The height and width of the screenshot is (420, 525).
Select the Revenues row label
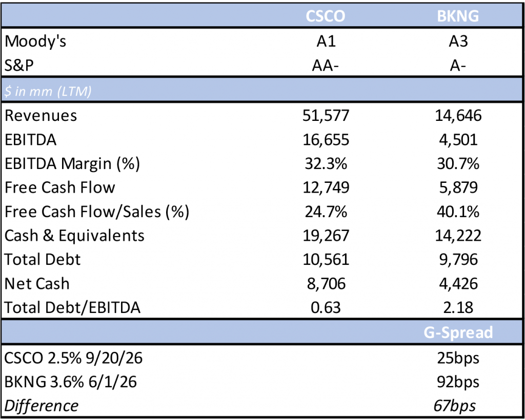(41, 116)
